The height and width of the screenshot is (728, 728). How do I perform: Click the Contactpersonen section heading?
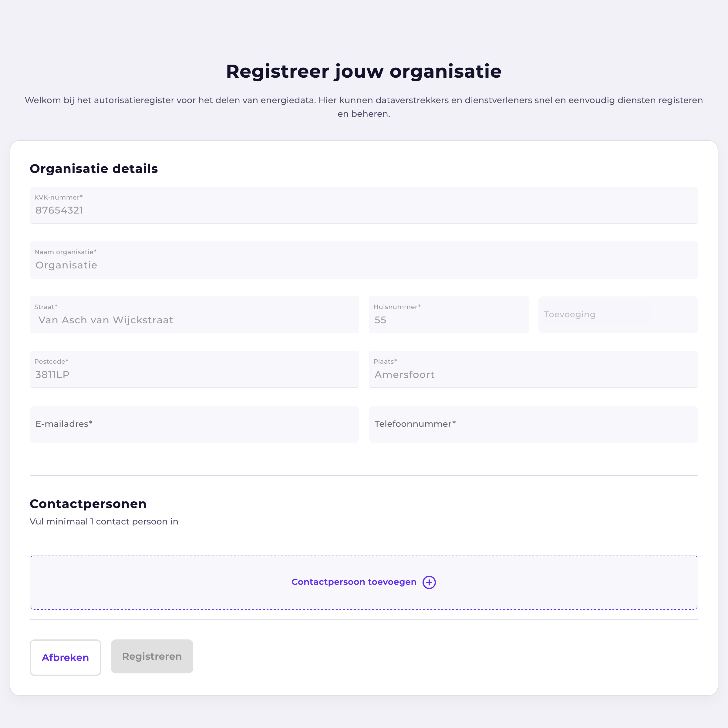tap(88, 504)
